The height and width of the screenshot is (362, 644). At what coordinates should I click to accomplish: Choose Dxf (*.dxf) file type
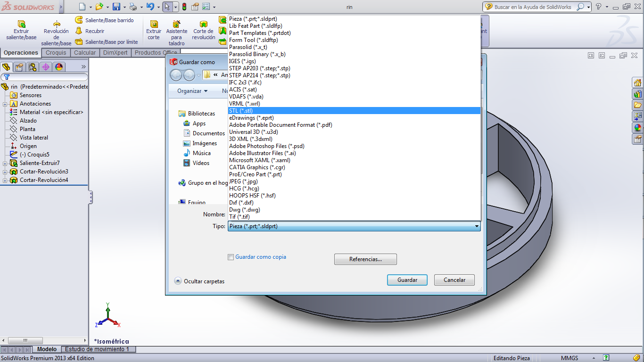354,203
